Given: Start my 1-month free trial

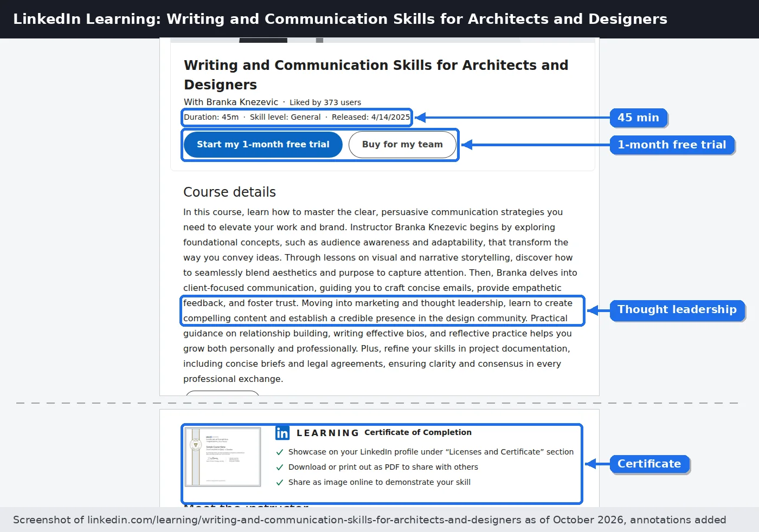Looking at the screenshot, I should pos(263,145).
